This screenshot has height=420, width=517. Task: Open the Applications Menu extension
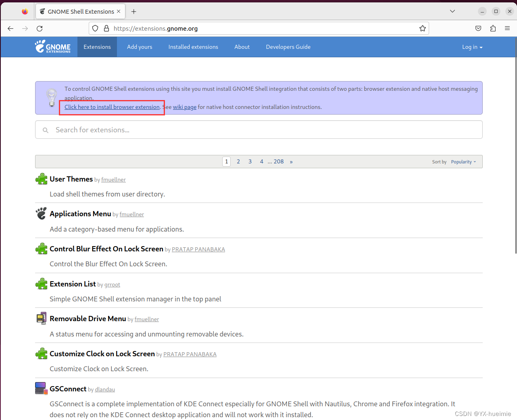tap(80, 214)
